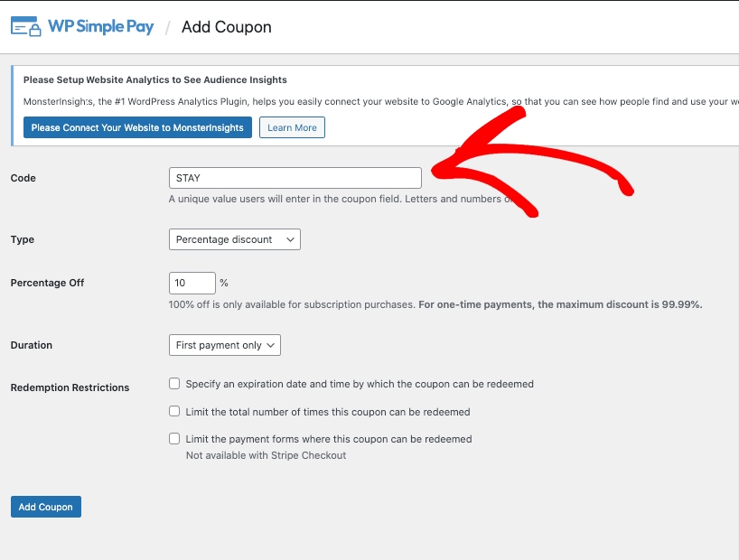Click the Percentage Off number field
This screenshot has height=560, width=739.
point(192,283)
